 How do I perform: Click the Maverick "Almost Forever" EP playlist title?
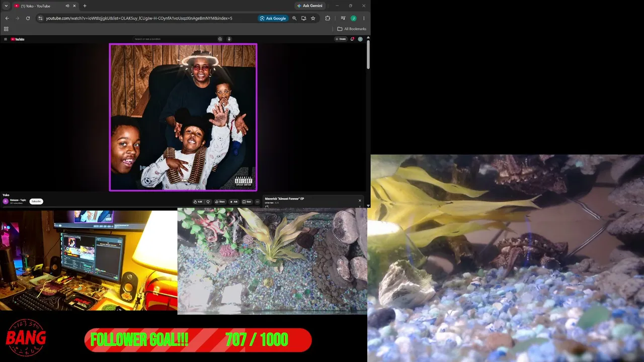[x=284, y=199]
